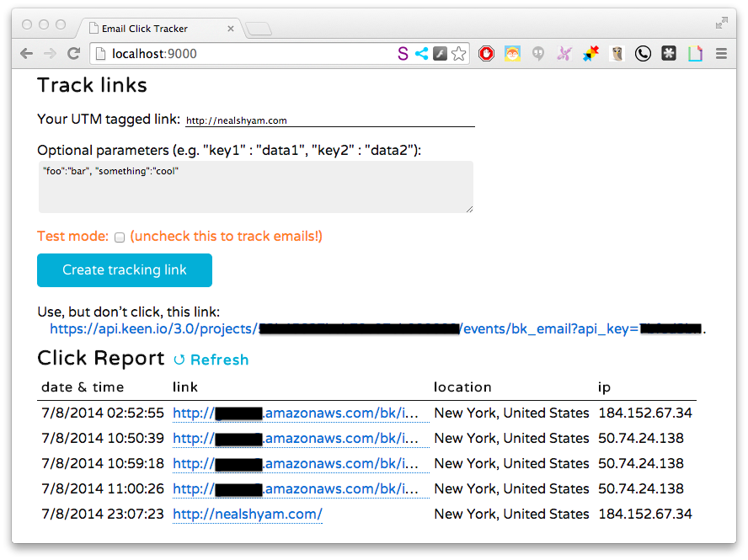Click the blue share icon in address bar
Screen dimensions: 748x560
(x=421, y=53)
